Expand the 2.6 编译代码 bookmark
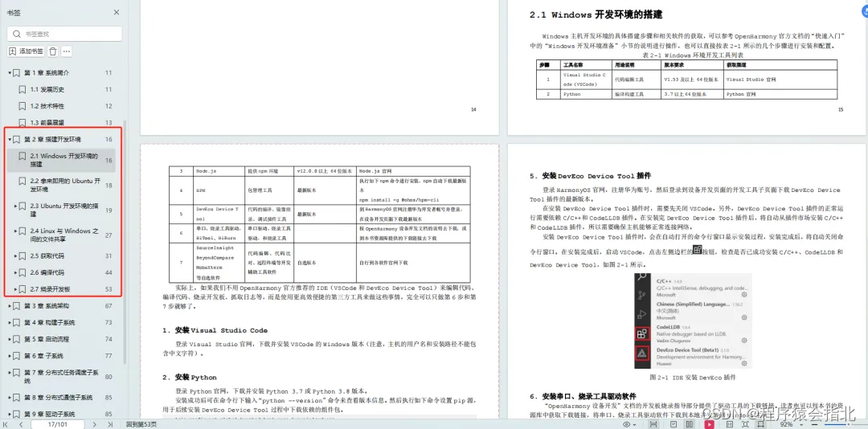Image resolution: width=868 pixels, height=429 pixels. point(15,272)
